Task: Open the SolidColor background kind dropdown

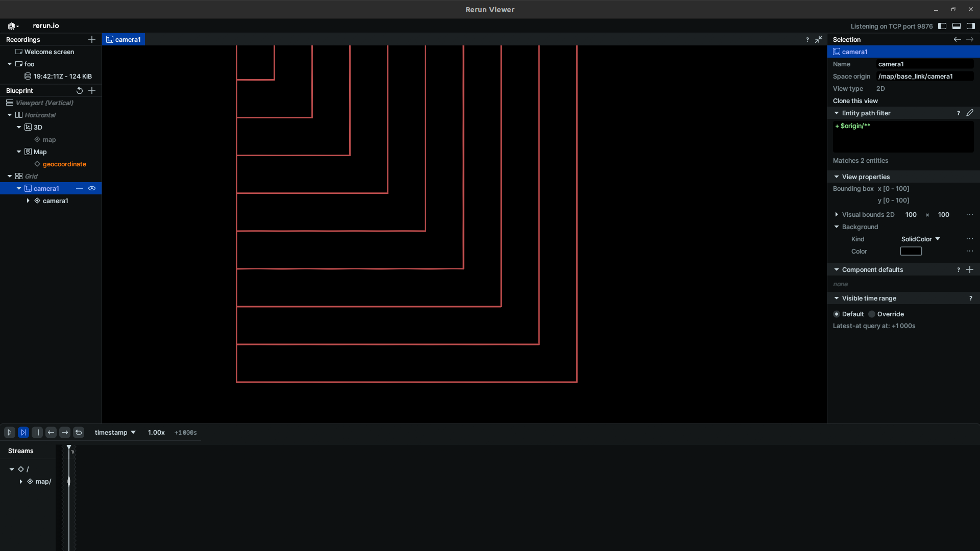Action: tap(919, 239)
